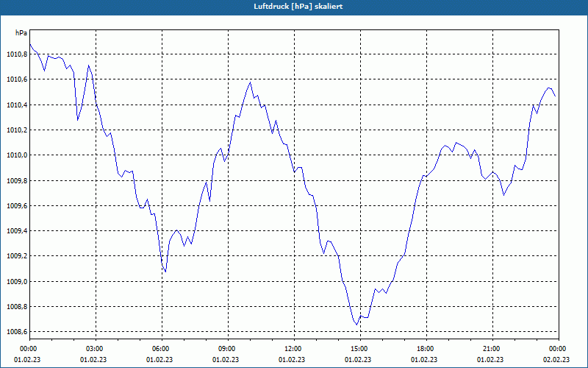Click the 21:00 time label
This screenshot has width=588, height=368.
[x=492, y=349]
